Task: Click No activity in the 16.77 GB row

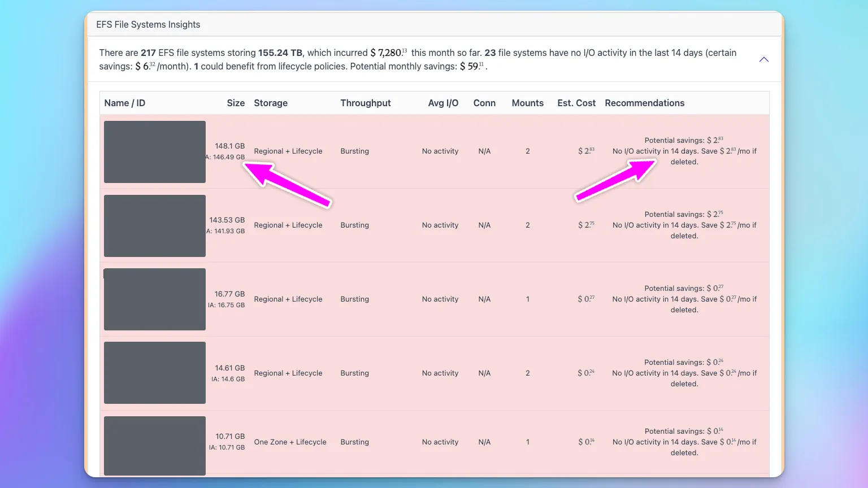Action: (x=440, y=299)
